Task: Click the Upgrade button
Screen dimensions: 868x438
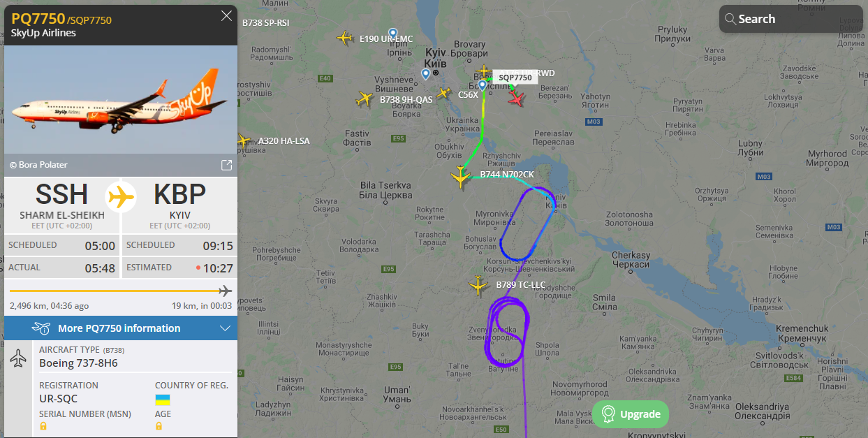Action: pyautogui.click(x=631, y=414)
